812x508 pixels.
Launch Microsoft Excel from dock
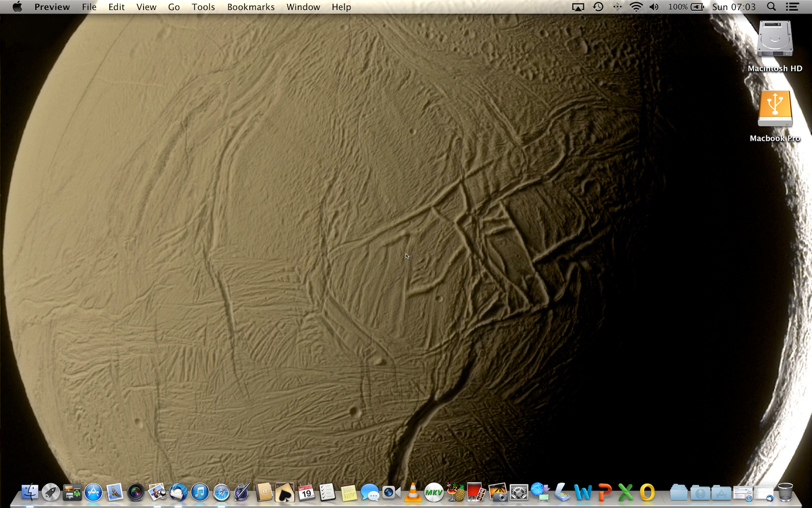626,493
